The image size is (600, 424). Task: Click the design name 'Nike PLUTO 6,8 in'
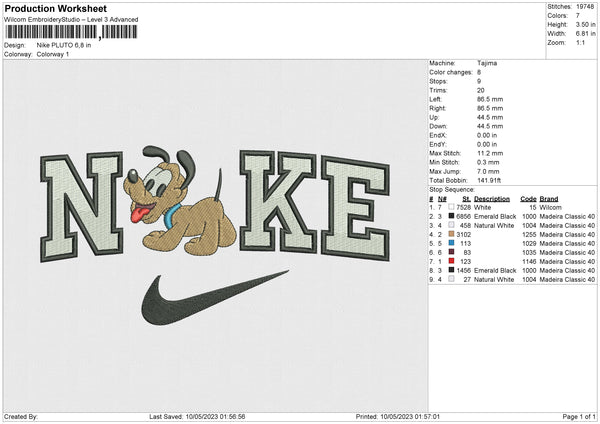tap(64, 45)
